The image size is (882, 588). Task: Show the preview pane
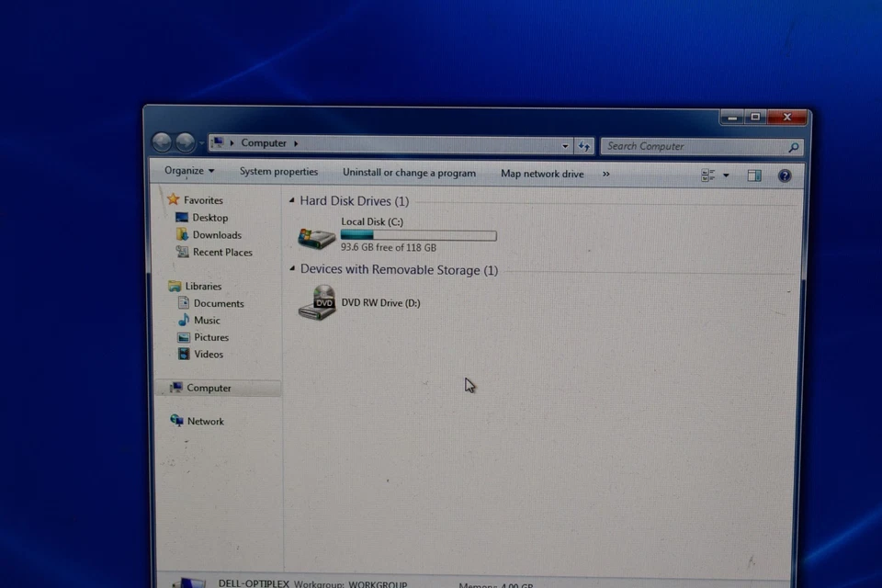tap(754, 175)
